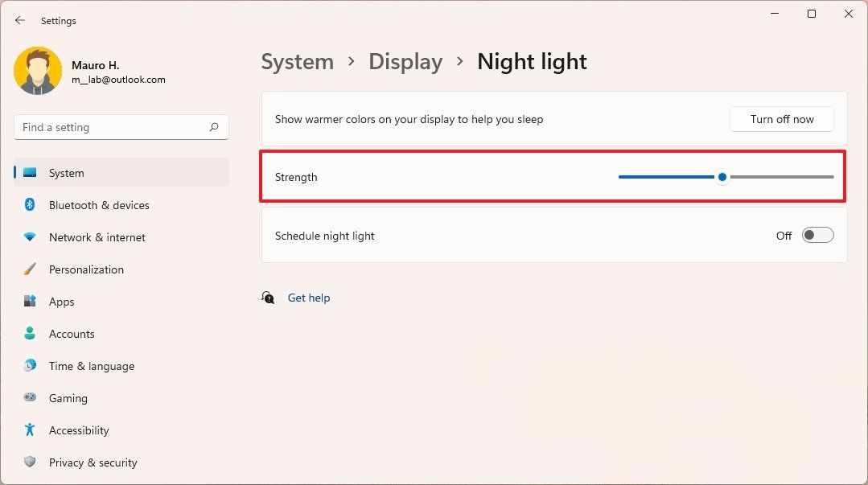This screenshot has width=868, height=485.
Task: Click the Turn off now button
Action: tap(781, 118)
